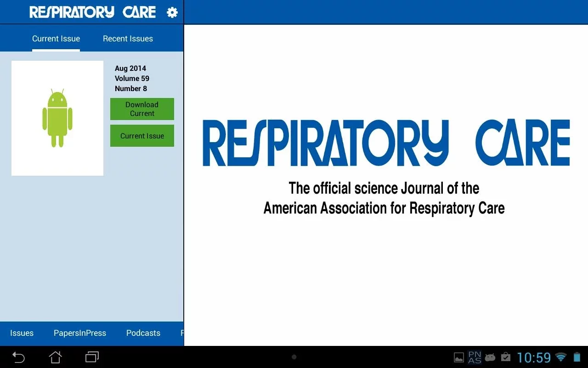The width and height of the screenshot is (588, 368).
Task: Switch to the Current Issue tab
Action: pos(56,39)
